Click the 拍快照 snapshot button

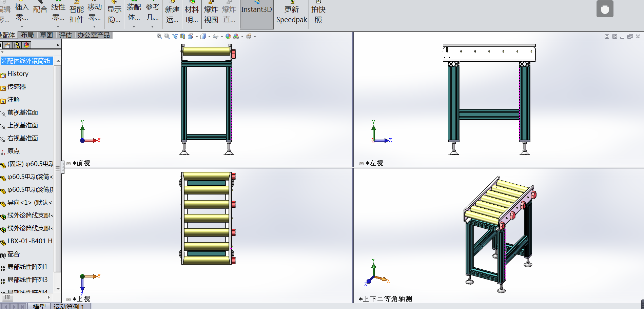click(318, 14)
